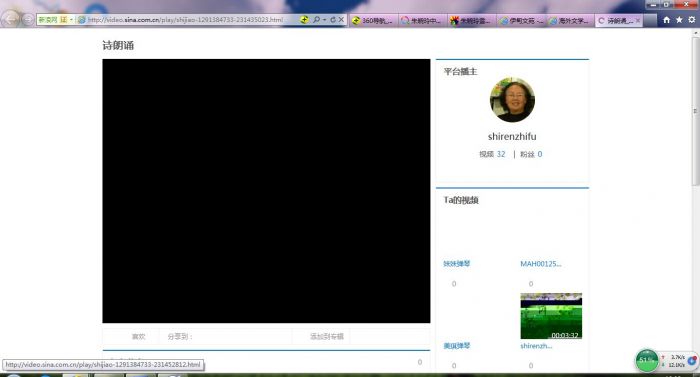This screenshot has width=700, height=377.
Task: Click the 360 compatibility icon in address bar
Action: coord(304,20)
